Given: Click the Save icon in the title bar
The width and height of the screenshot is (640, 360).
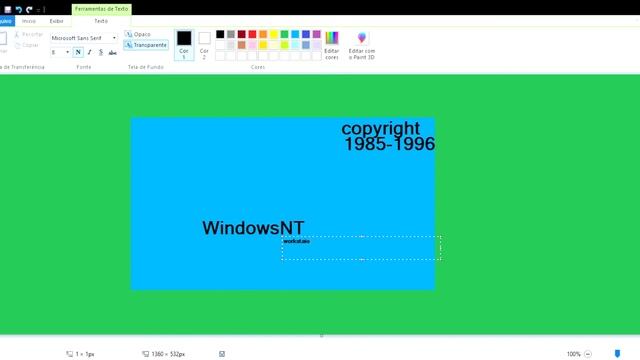Looking at the screenshot, I should click(x=7, y=9).
